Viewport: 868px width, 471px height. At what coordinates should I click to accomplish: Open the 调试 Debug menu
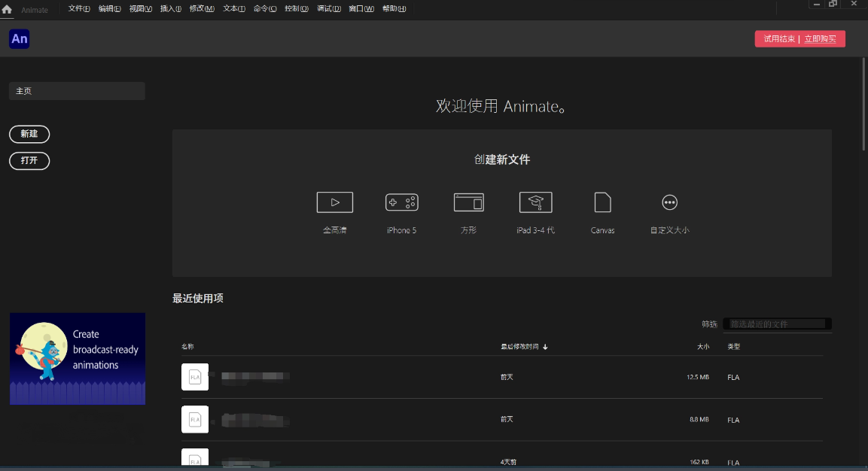coord(329,9)
